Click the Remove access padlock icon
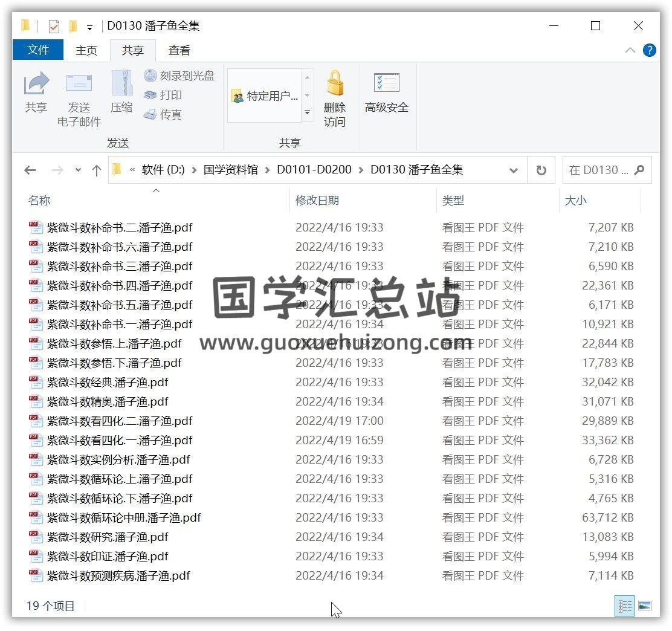Screen dimensions: 672x631 coord(334,84)
